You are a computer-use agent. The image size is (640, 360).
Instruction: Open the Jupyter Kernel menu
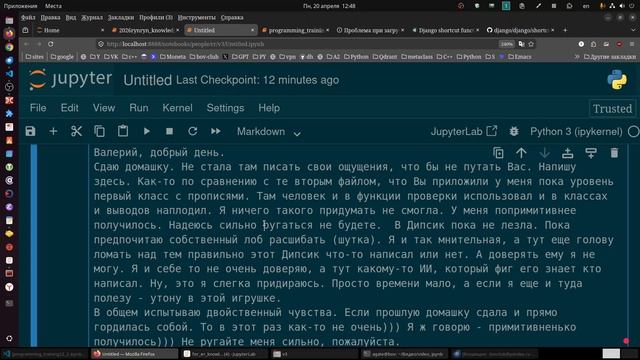pos(177,108)
